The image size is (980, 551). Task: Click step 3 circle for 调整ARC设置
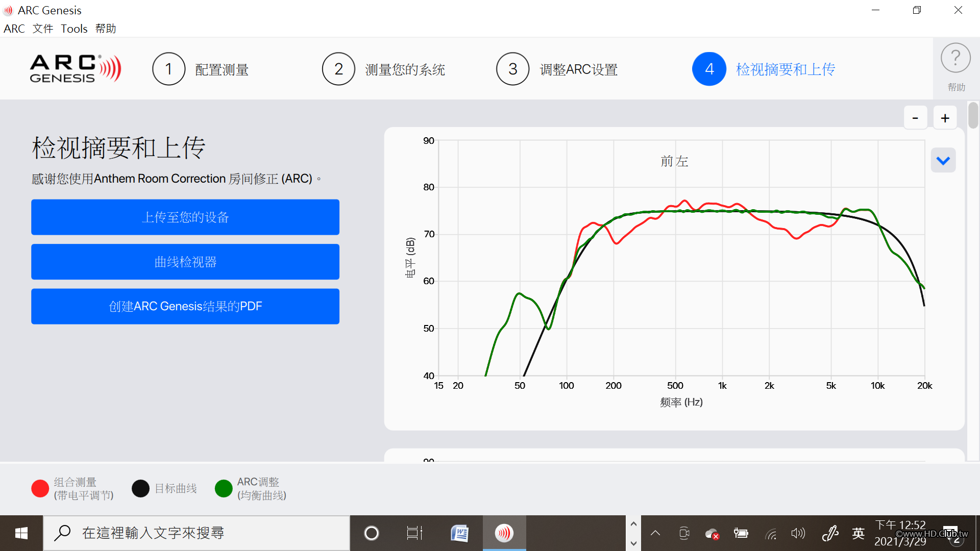coord(512,69)
